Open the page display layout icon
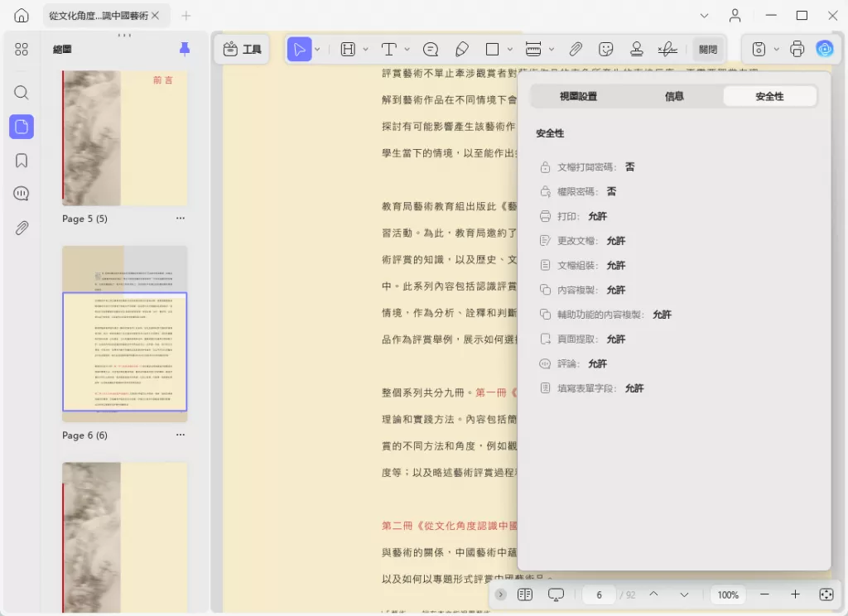Screen dimensions: 848x616 coord(524,594)
